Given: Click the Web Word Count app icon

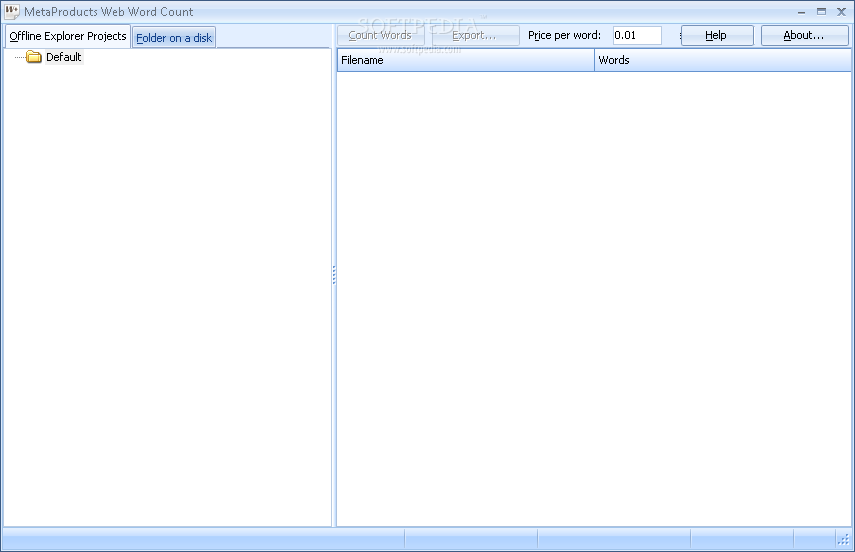Looking at the screenshot, I should pos(11,11).
